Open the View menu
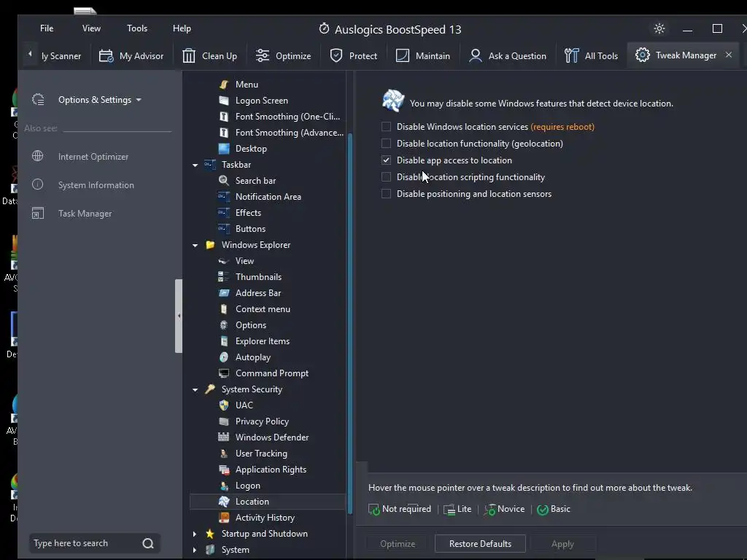 pos(91,28)
